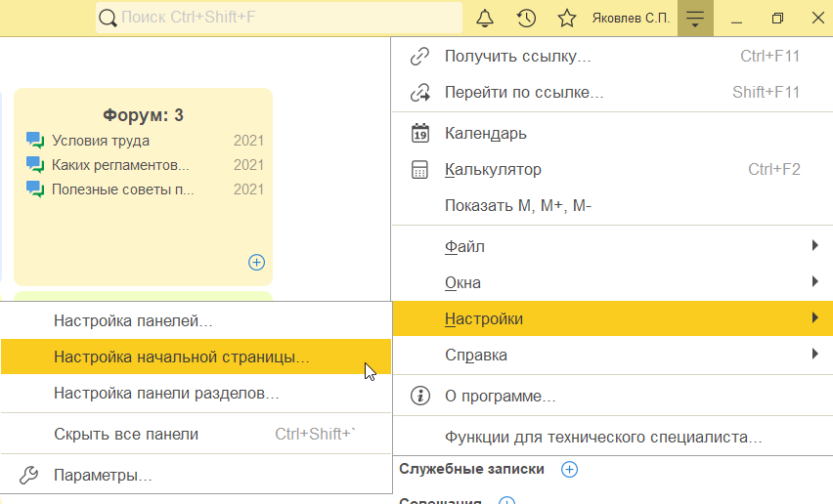
Task: Open the history clock icon
Action: [x=526, y=18]
